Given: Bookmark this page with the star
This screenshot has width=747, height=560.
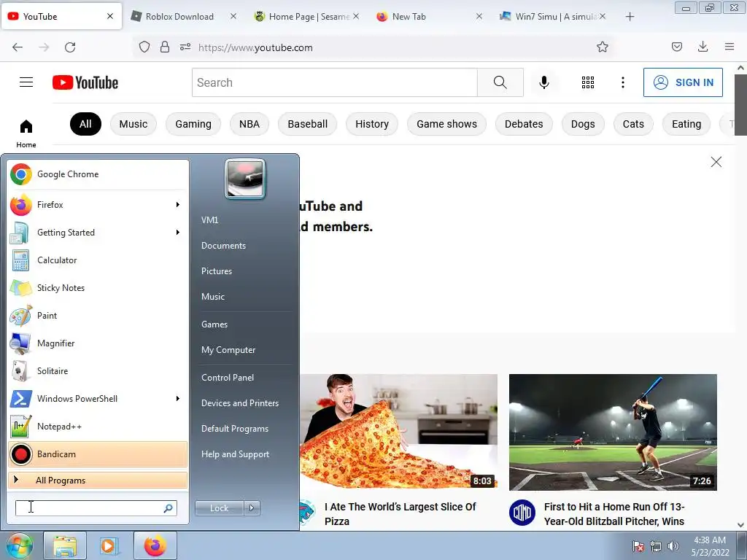Looking at the screenshot, I should (602, 47).
